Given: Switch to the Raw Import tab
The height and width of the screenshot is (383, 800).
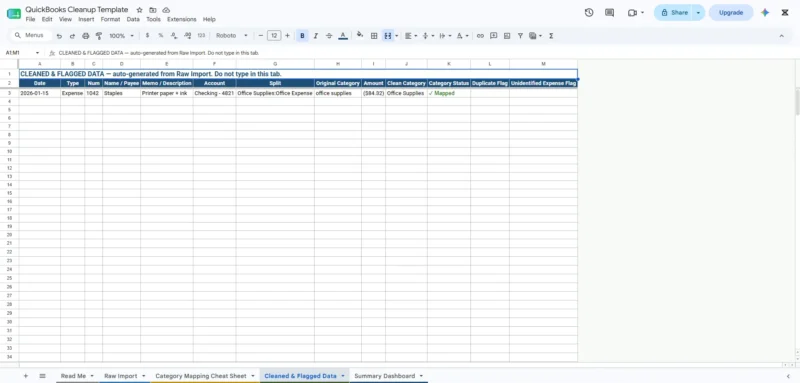Looking at the screenshot, I should click(121, 376).
